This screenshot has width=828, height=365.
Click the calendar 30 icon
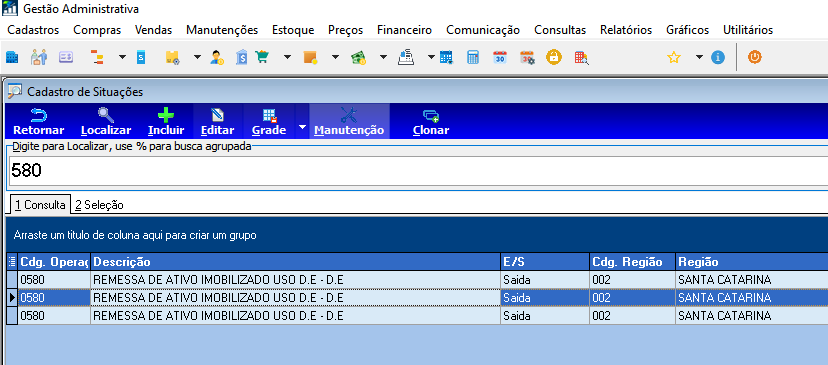[x=500, y=57]
